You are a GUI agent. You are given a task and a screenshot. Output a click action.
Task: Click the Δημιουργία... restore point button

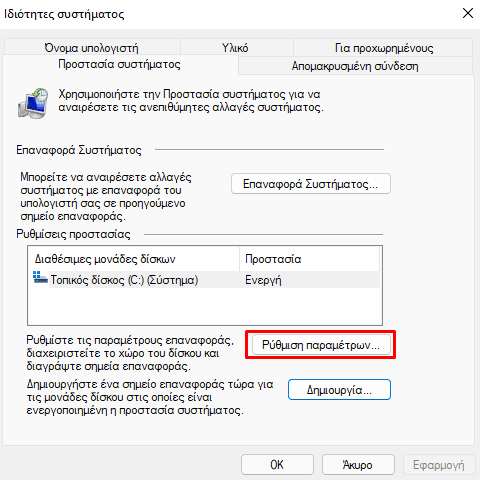tap(339, 389)
